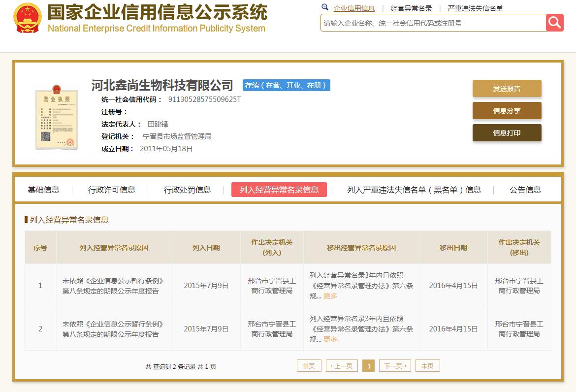Click 2015年7月9日 in row 1
Image resolution: width=576 pixels, height=392 pixels.
(x=206, y=286)
